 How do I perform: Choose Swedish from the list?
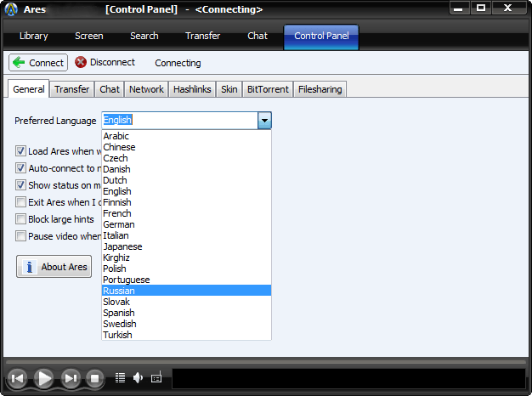[x=186, y=324]
